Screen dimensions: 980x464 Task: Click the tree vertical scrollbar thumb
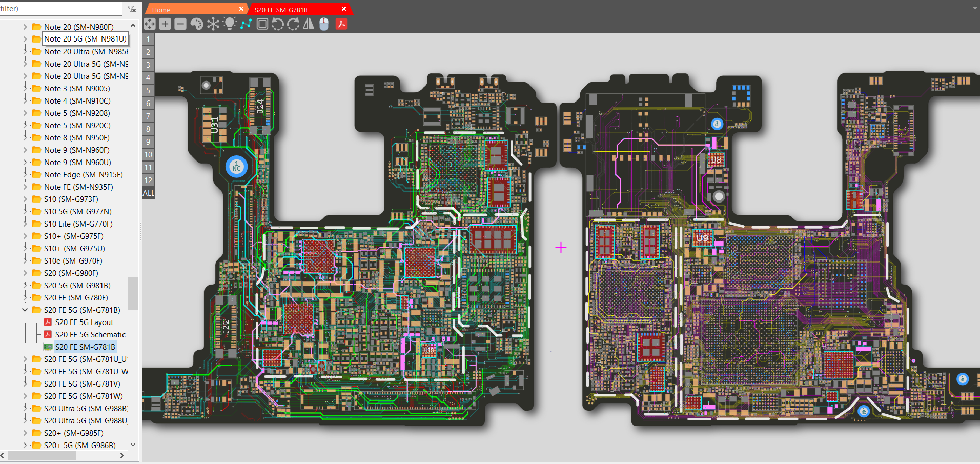pyautogui.click(x=133, y=293)
